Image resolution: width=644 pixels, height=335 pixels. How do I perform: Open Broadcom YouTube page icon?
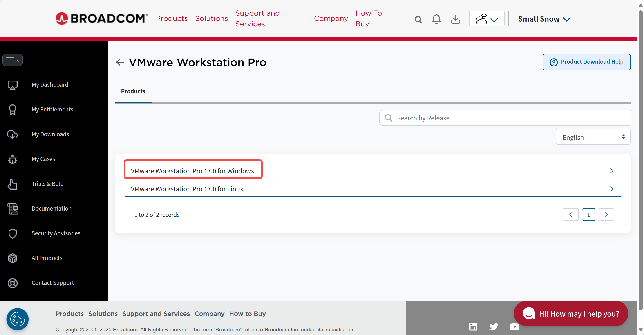(x=514, y=326)
